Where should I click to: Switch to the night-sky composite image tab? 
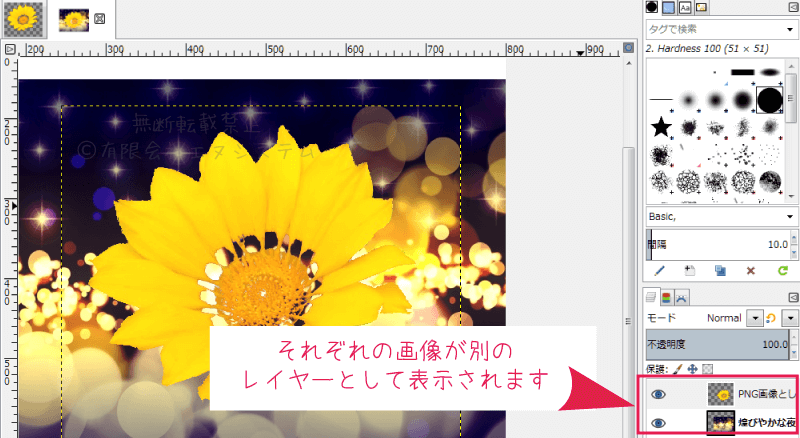pyautogui.click(x=73, y=20)
